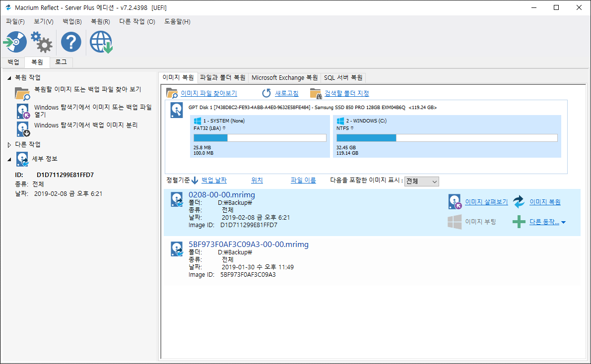Click icon for Windows 탐색기에서 백업 이미지 분리
This screenshot has width=591, height=364.
pyautogui.click(x=23, y=129)
